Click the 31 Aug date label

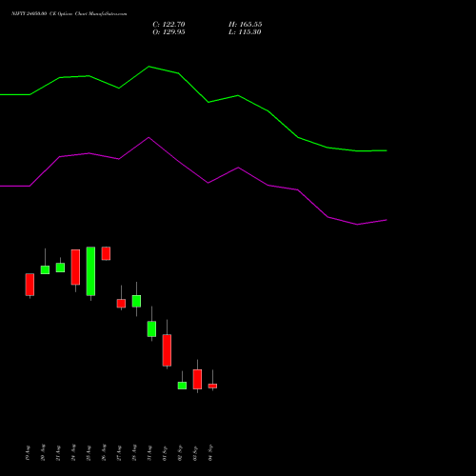(x=149, y=453)
